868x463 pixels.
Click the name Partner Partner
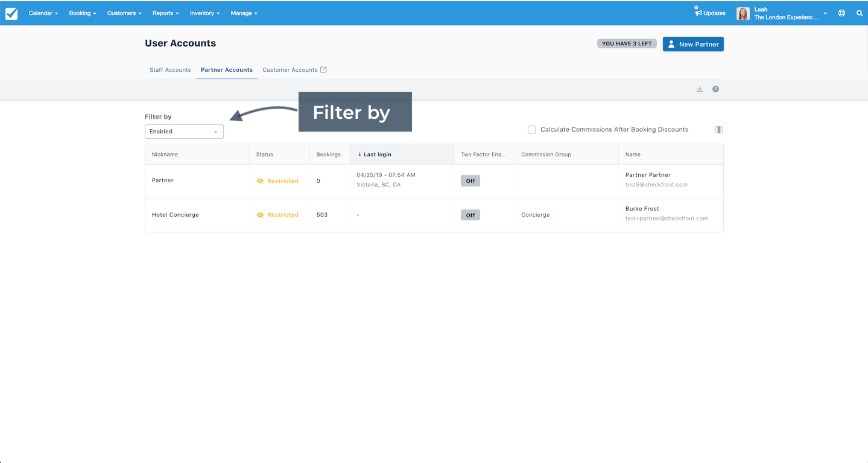point(648,175)
